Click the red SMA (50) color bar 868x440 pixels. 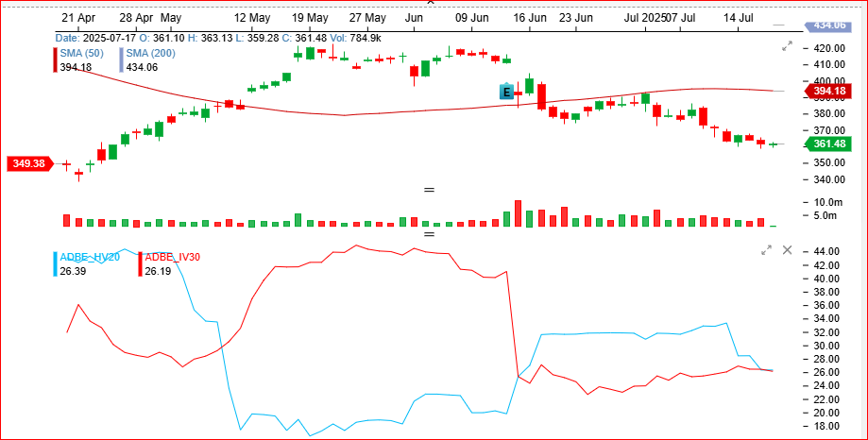coord(55,59)
